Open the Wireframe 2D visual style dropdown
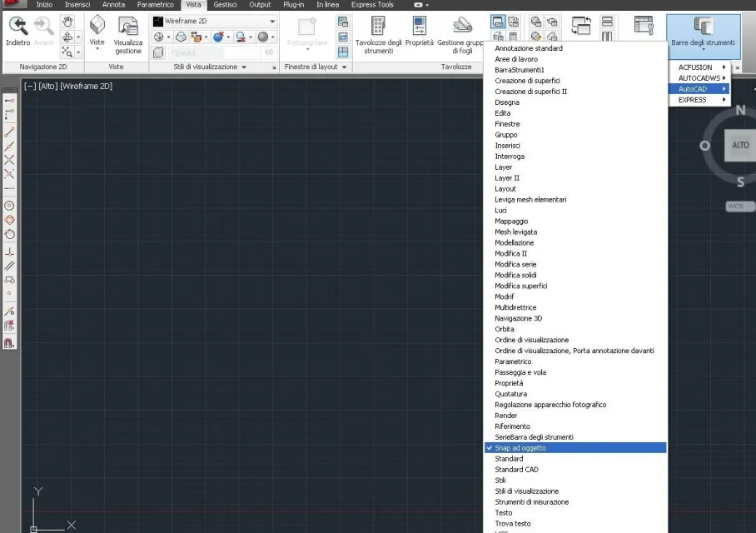Image resolution: width=756 pixels, height=533 pixels. click(x=214, y=21)
